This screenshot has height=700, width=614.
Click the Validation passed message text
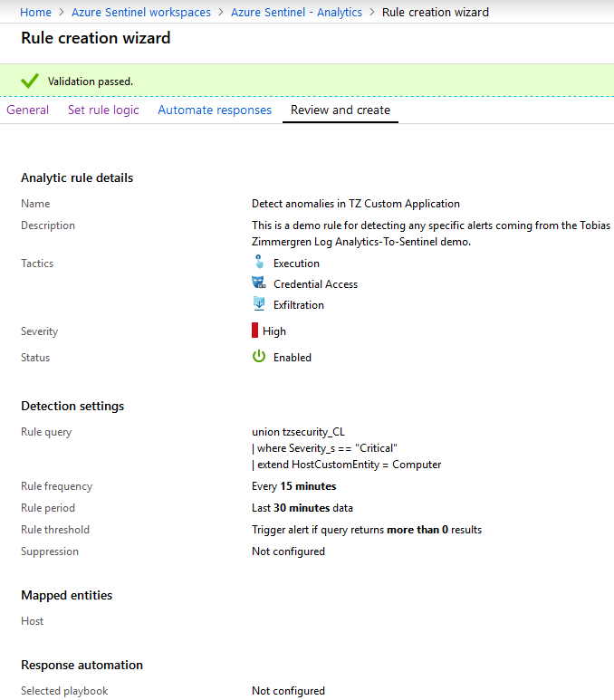click(x=91, y=82)
